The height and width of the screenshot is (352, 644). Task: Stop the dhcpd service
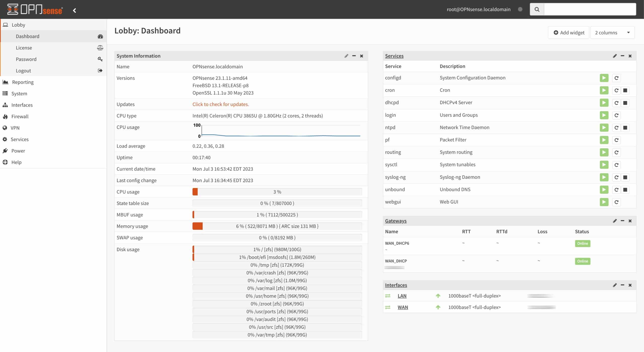pyautogui.click(x=625, y=103)
